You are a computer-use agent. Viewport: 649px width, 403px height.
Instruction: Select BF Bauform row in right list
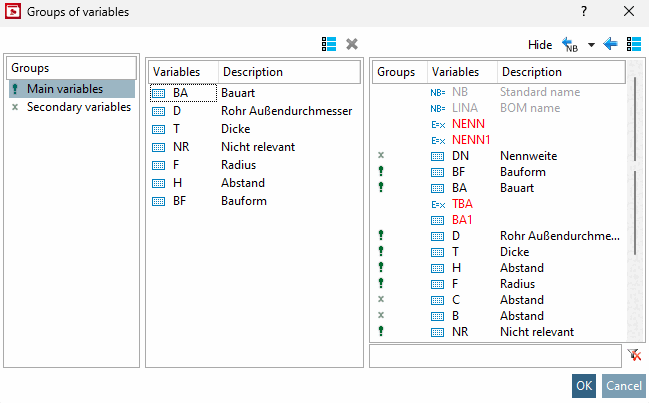click(x=499, y=172)
